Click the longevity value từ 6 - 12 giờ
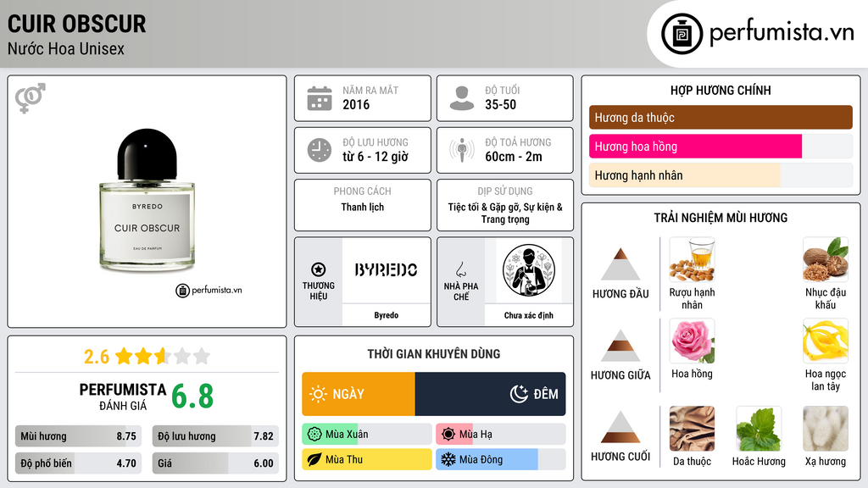Screen dimensions: 868x488 (376, 157)
